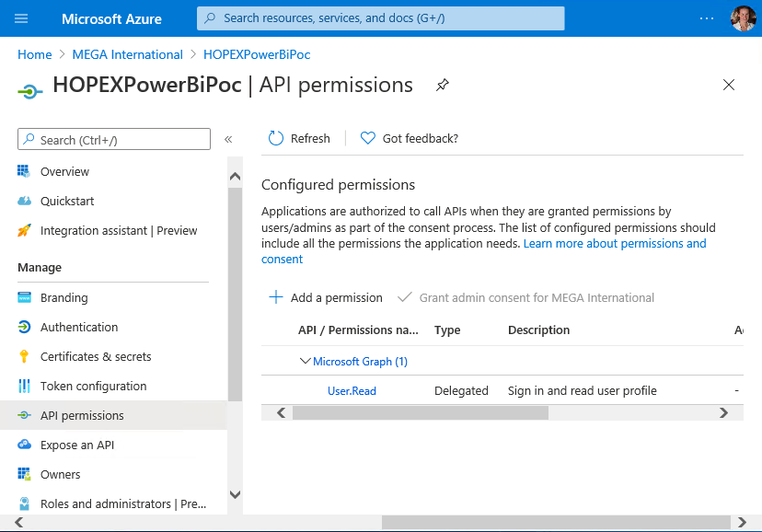Open the Authentication menu item
Image resolution: width=762 pixels, height=532 pixels.
[x=79, y=327]
